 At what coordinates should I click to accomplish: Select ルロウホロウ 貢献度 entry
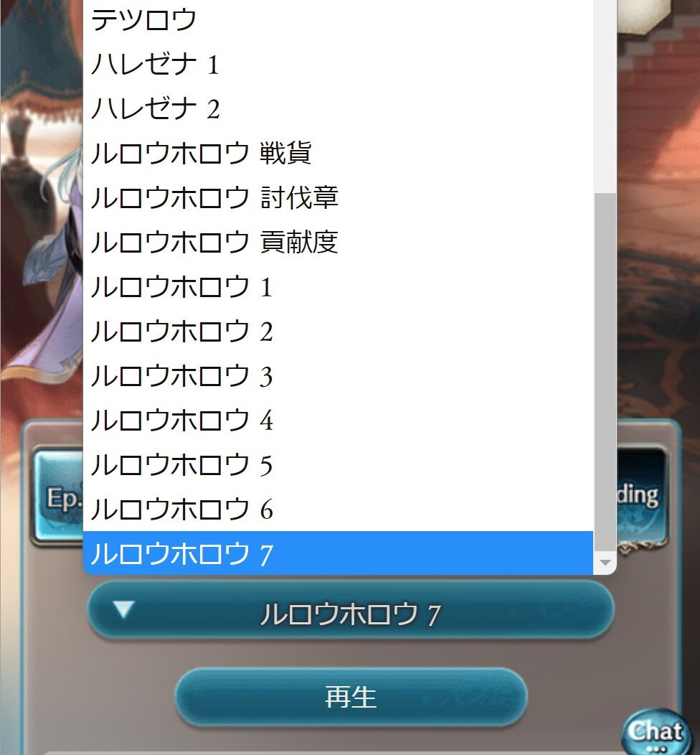click(x=338, y=242)
